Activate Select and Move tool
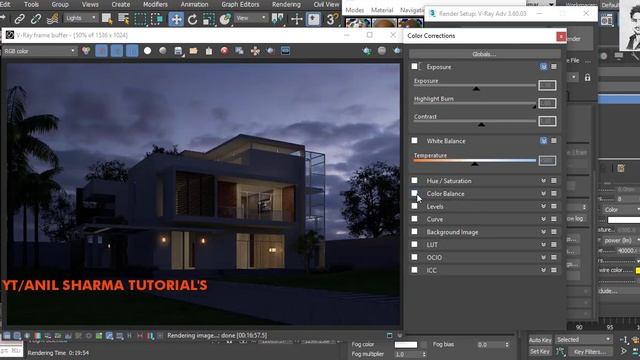Image resolution: width=640 pixels, height=360 pixels. click(176, 19)
